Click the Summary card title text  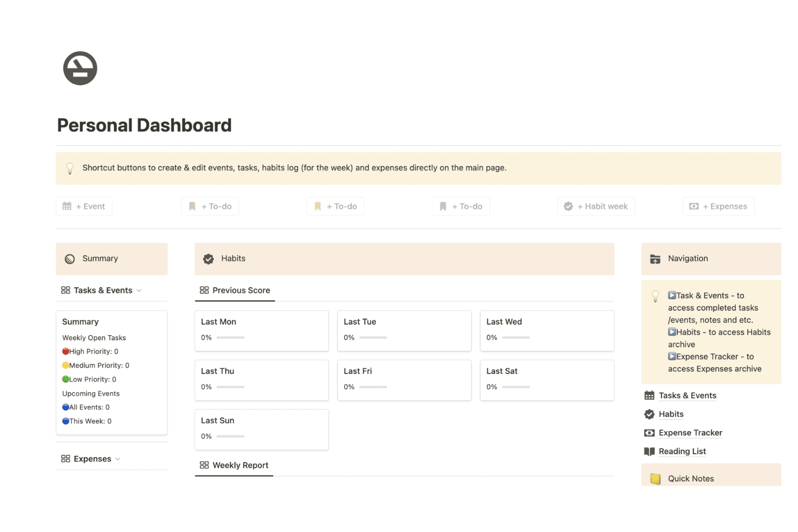pos(80,322)
